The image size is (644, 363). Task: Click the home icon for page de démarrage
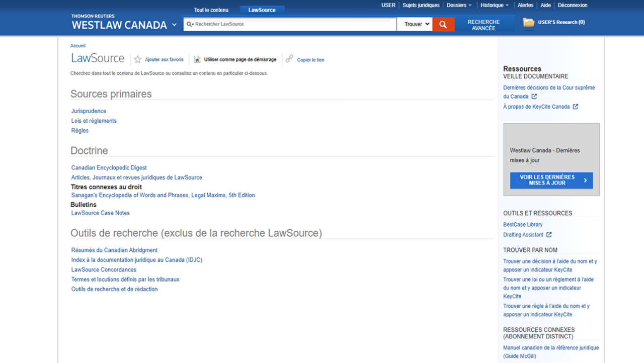point(197,59)
